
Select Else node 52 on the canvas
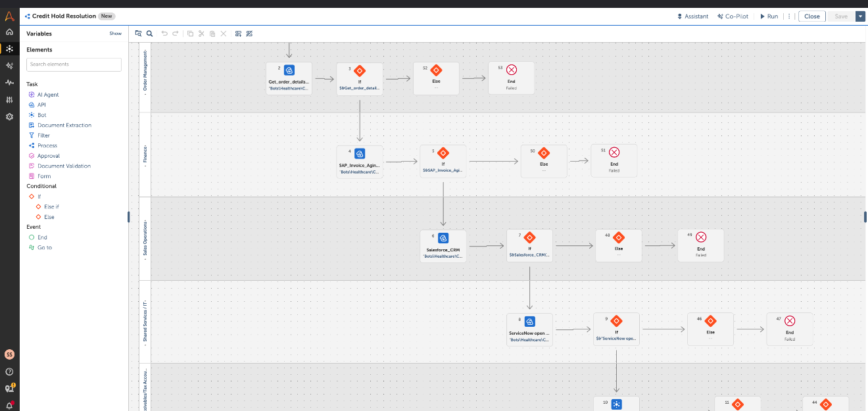(x=436, y=78)
